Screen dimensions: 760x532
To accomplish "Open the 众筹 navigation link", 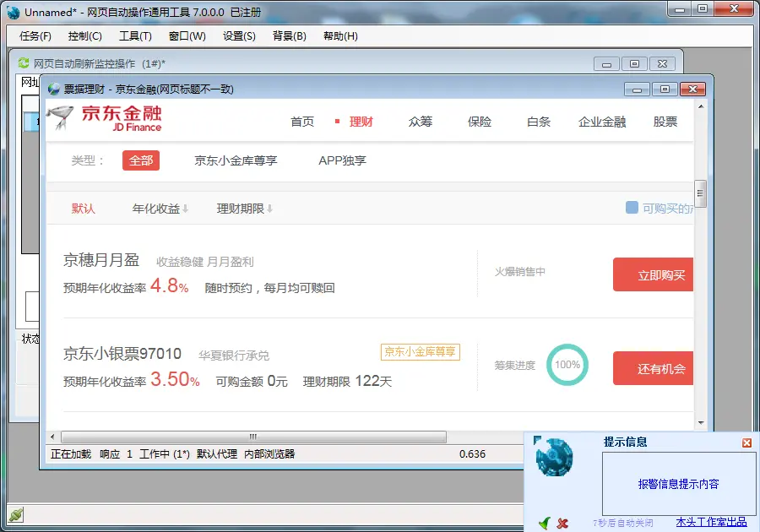I will 421,122.
